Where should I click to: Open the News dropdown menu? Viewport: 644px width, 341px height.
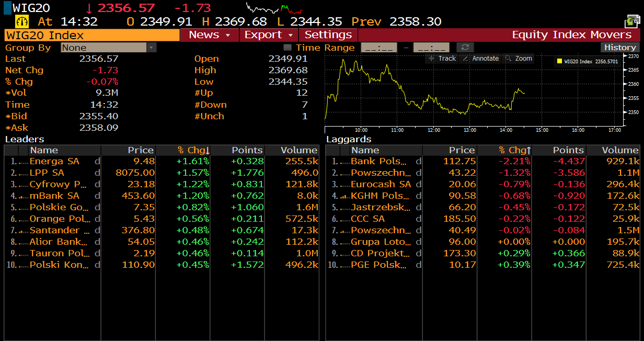[x=210, y=35]
